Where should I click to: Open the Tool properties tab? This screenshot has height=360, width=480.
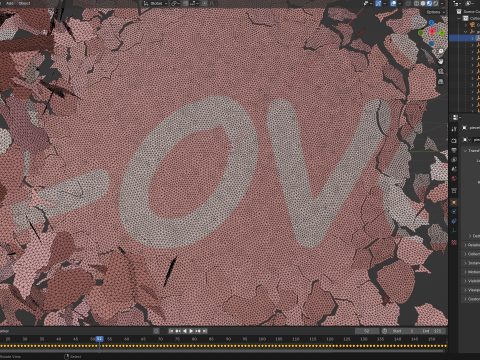pyautogui.click(x=454, y=129)
